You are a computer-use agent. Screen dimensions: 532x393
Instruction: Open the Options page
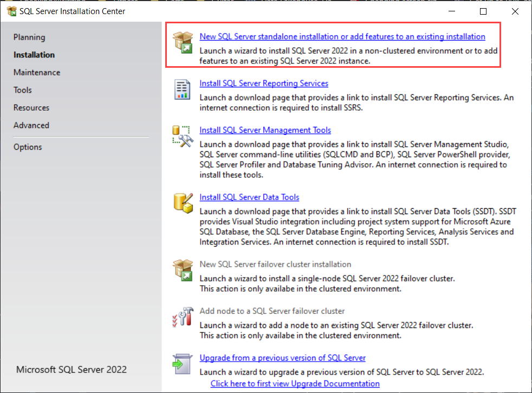[x=28, y=147]
